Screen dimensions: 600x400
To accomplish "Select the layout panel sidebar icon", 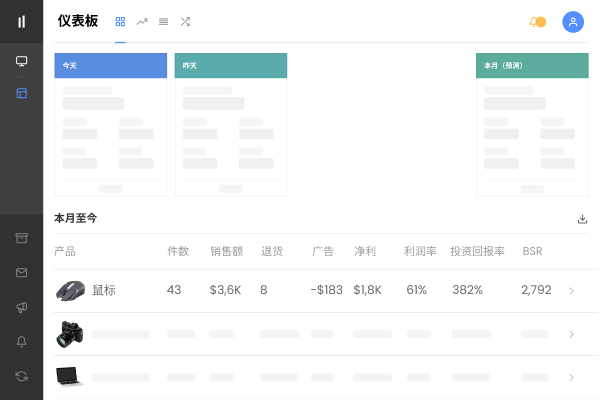I will pos(21,93).
